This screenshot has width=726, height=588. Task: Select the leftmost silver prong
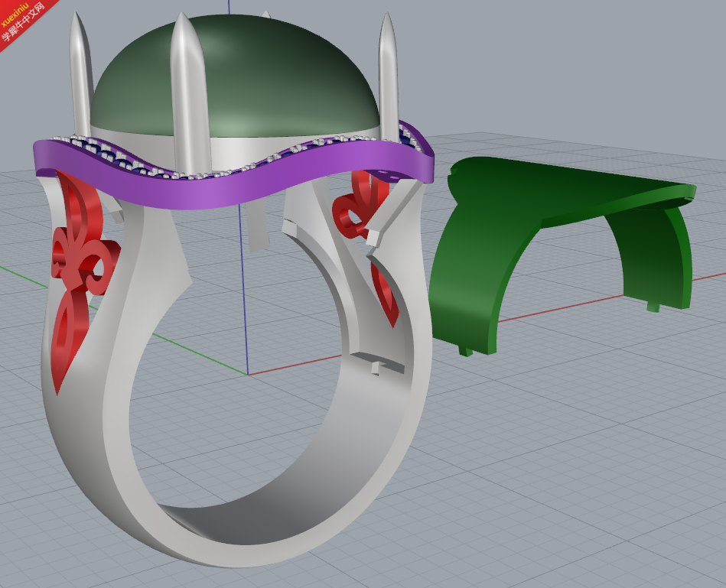coord(80,74)
